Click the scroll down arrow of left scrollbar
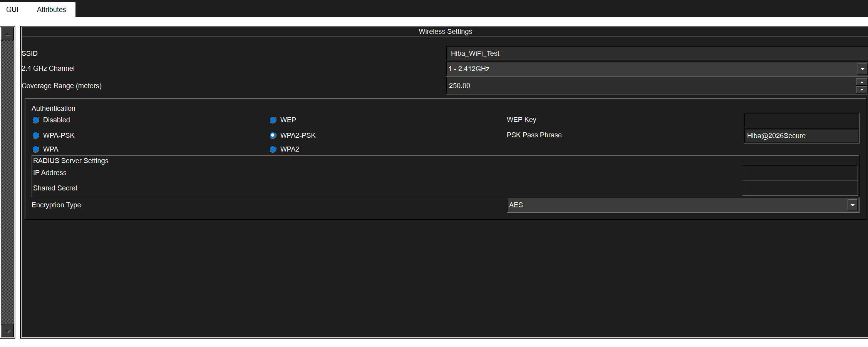Image resolution: width=868 pixels, height=347 pixels. coord(7,331)
